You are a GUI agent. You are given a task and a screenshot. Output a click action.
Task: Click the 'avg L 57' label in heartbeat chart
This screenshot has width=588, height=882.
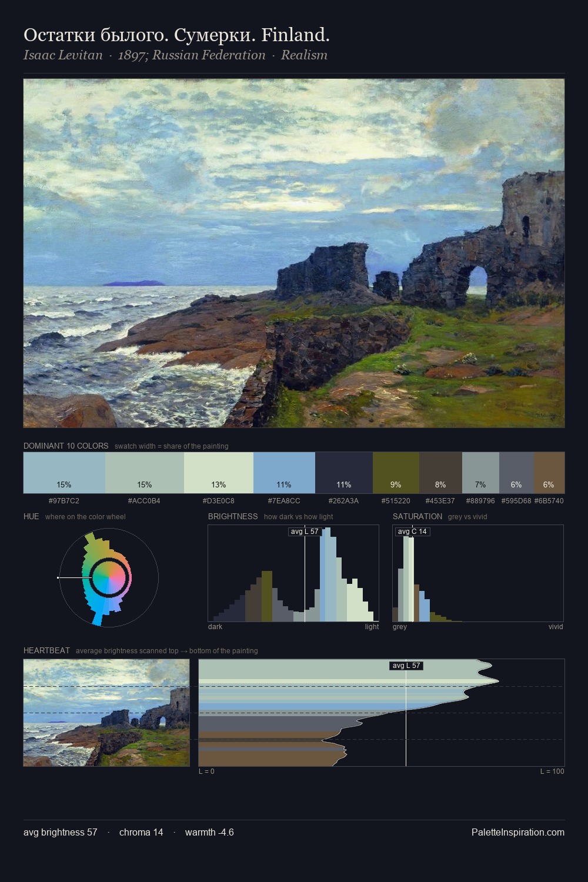tap(406, 666)
